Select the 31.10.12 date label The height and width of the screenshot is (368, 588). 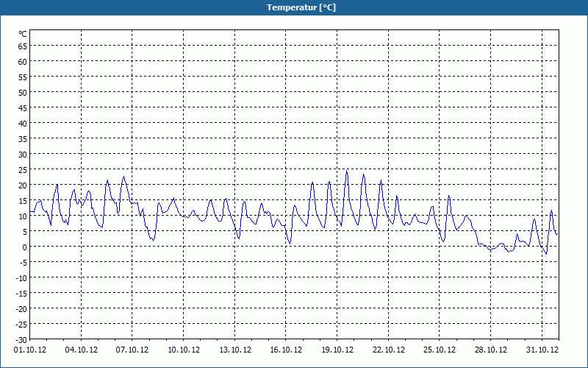(542, 350)
